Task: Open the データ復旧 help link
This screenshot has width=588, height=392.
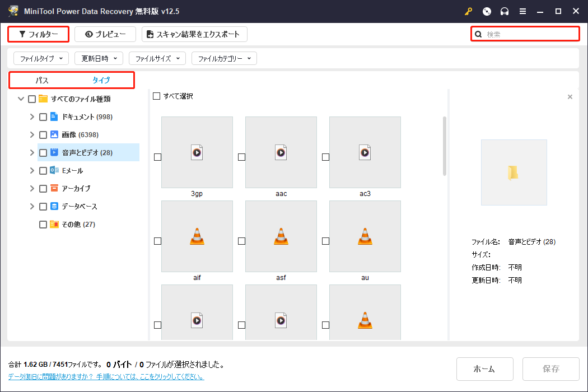Action: point(106,377)
